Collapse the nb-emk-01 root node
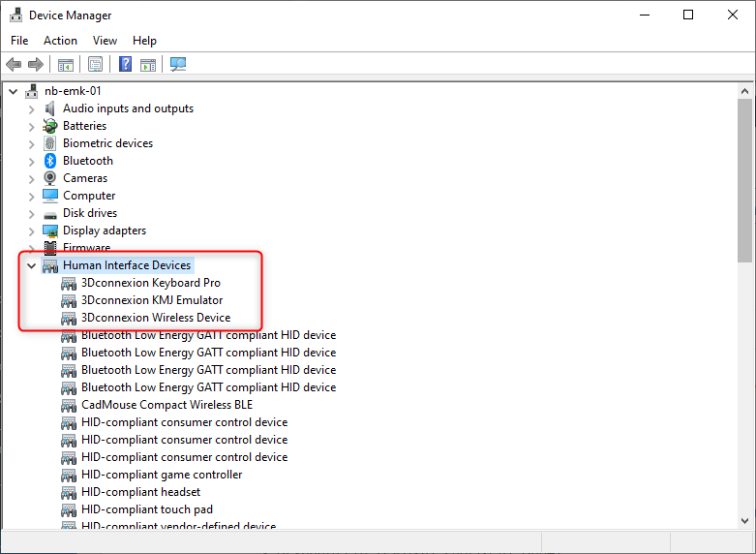Viewport: 756px width, 554px height. tap(13, 91)
